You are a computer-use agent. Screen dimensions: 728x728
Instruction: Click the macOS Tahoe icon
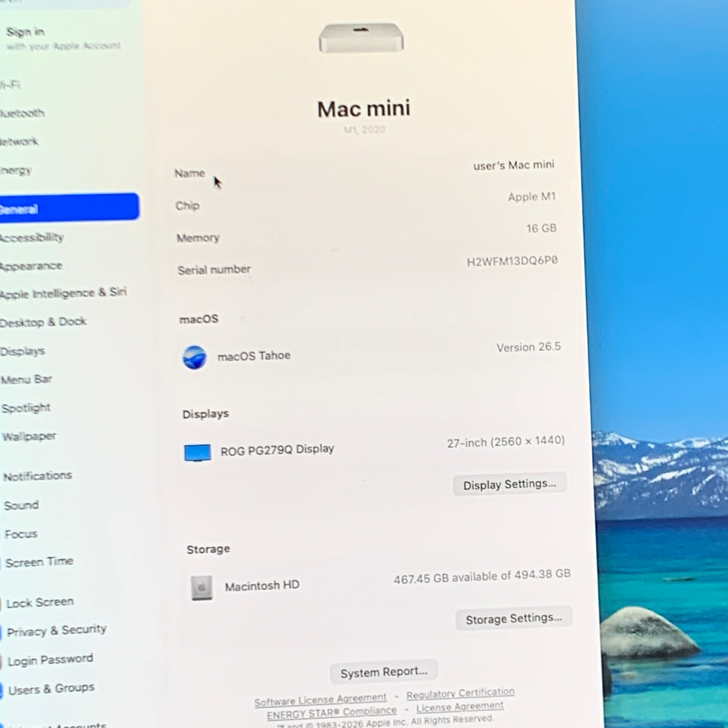tap(195, 357)
